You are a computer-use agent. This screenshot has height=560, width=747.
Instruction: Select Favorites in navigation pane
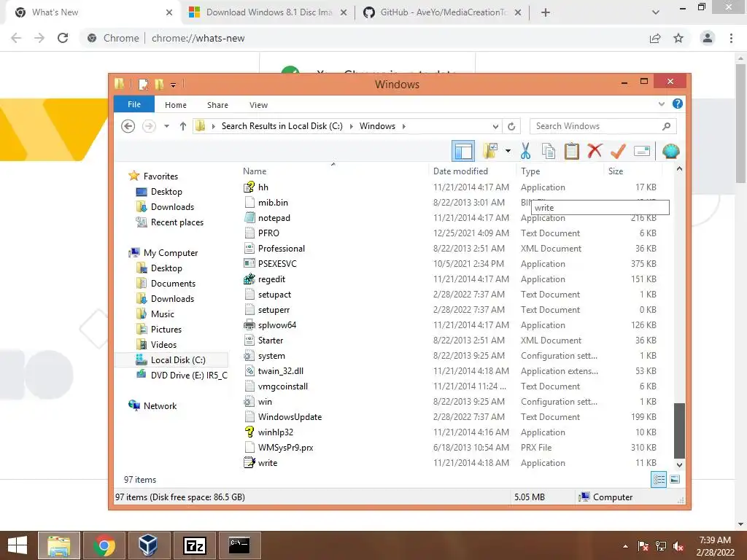[x=160, y=176]
